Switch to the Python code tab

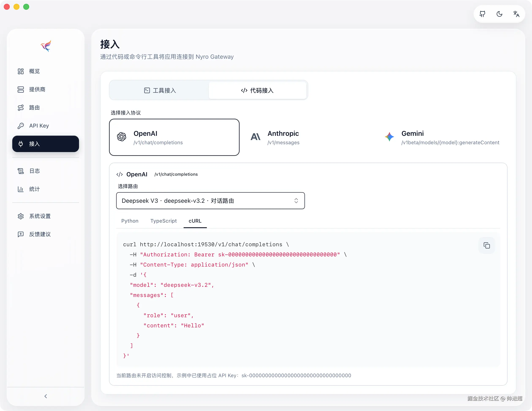(x=130, y=221)
